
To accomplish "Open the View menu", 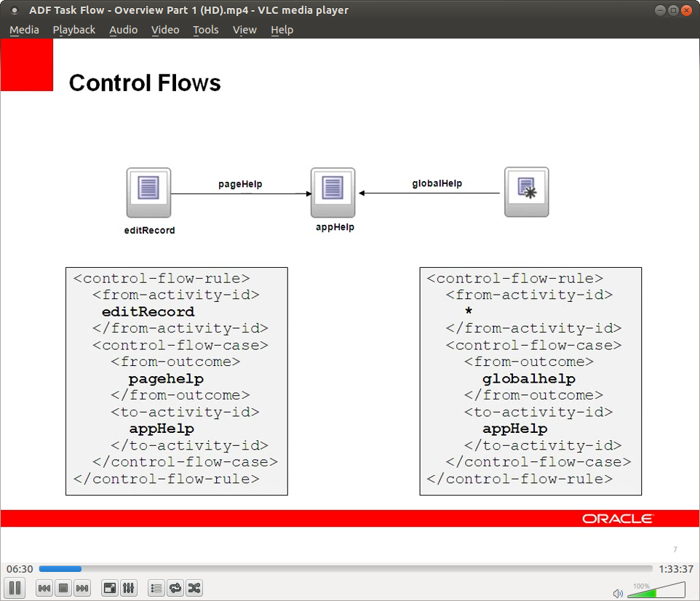I will tap(244, 30).
